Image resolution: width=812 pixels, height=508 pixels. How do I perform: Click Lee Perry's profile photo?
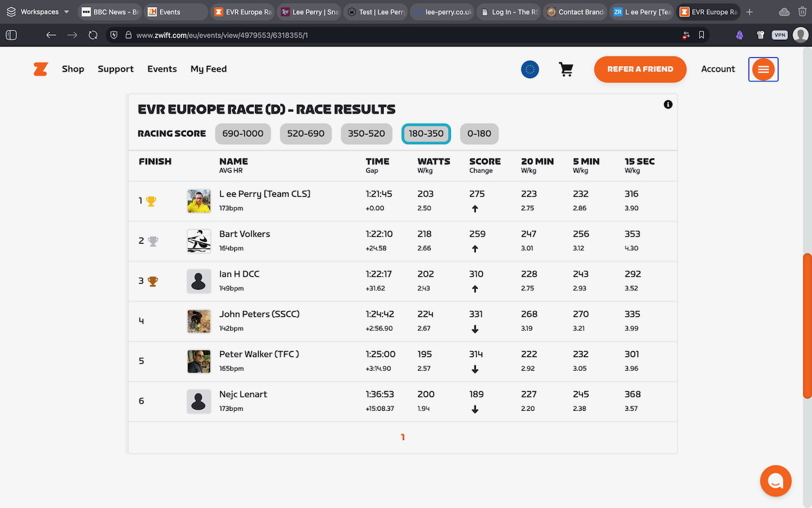[x=199, y=201]
